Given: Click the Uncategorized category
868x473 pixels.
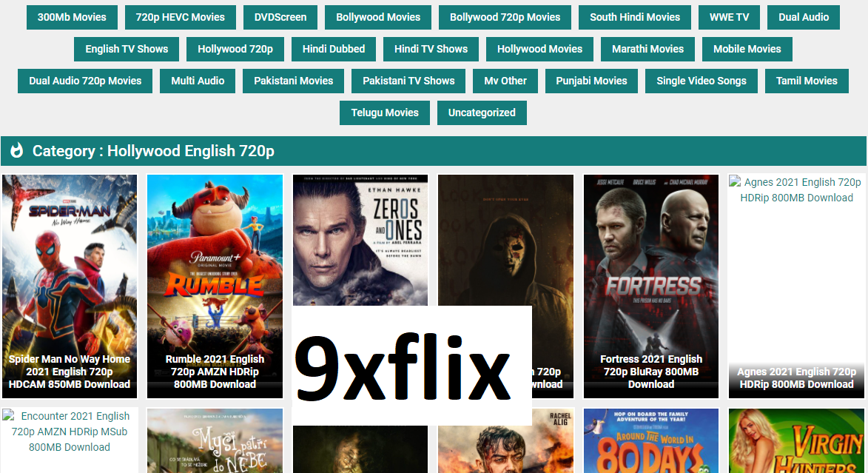Looking at the screenshot, I should click(482, 113).
